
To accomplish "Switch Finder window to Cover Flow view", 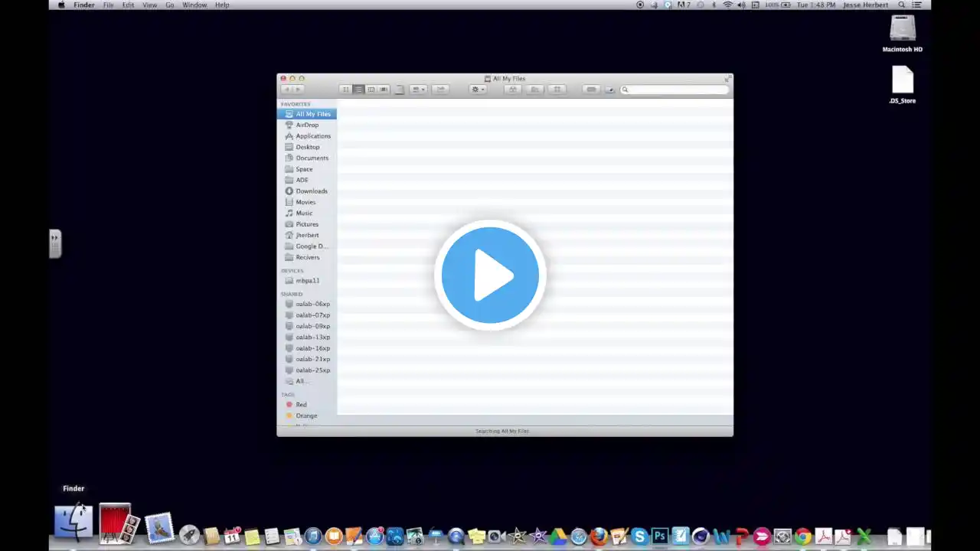I will [x=384, y=90].
